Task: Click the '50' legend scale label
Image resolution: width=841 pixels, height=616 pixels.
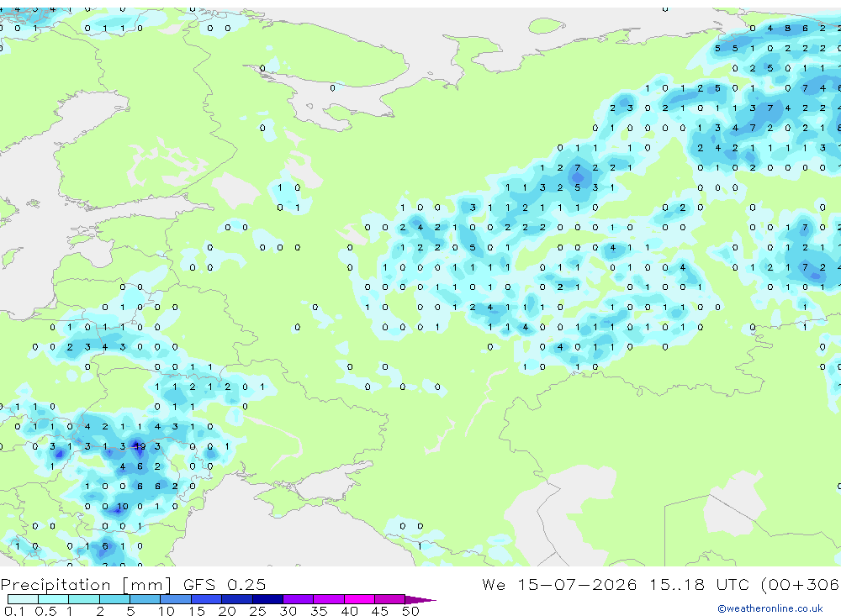Action: tap(410, 611)
